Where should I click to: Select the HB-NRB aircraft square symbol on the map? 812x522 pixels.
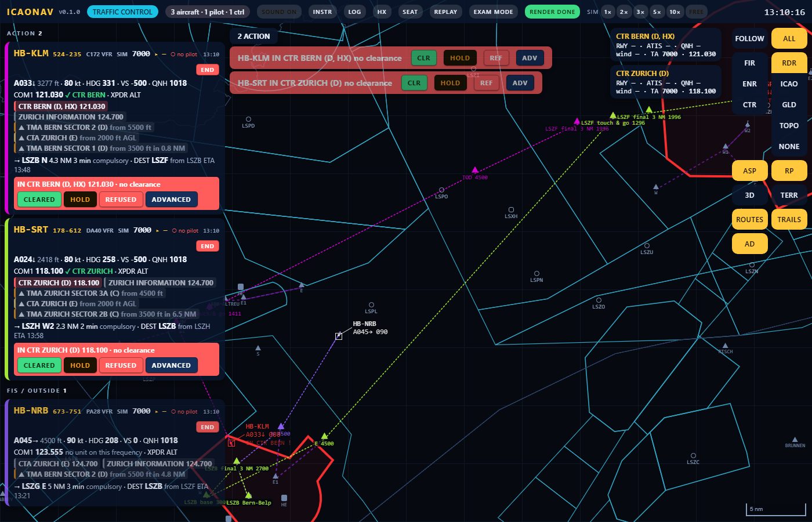click(x=339, y=336)
